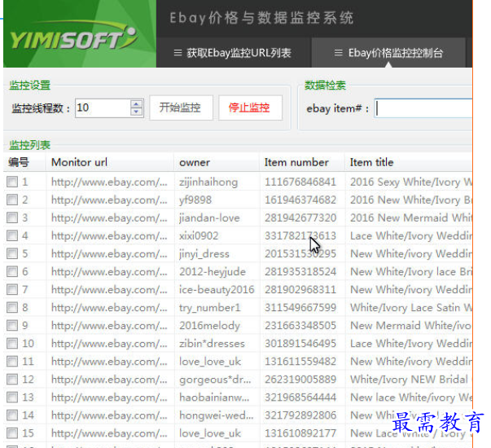Check the checkbox for row 2
The image size is (491, 448).
(12, 200)
